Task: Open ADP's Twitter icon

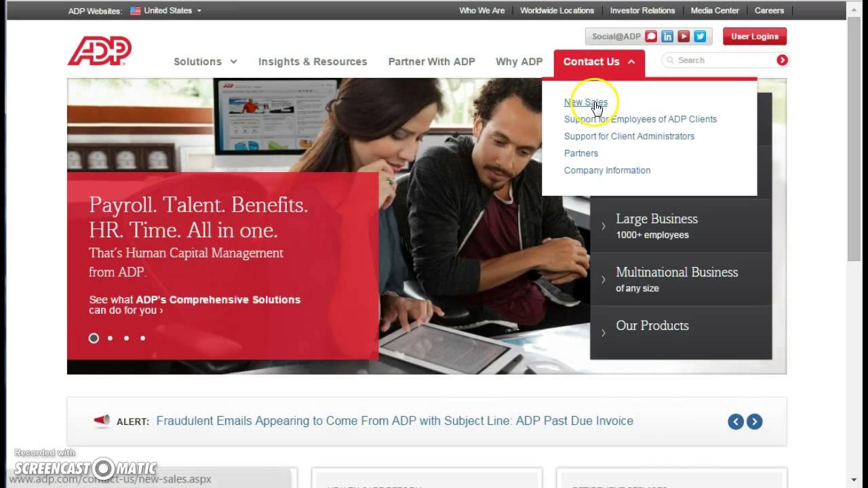Action: [x=700, y=37]
